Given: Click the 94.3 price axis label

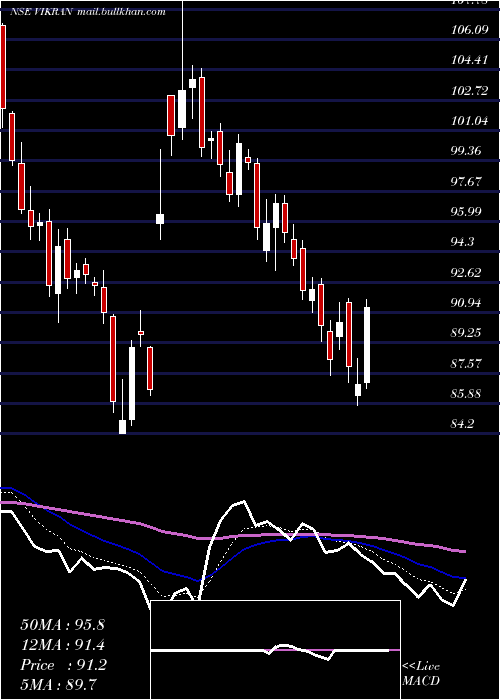Looking at the screenshot, I should click(464, 242).
